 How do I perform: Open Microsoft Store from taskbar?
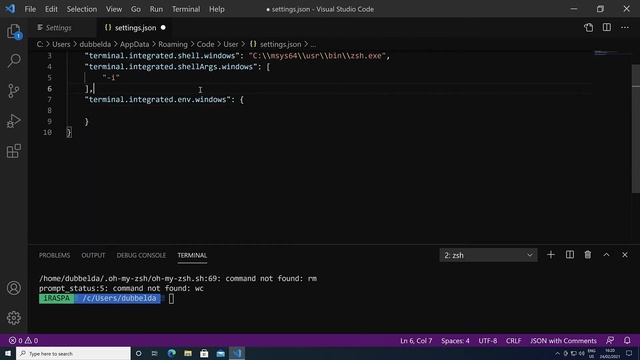(x=204, y=353)
